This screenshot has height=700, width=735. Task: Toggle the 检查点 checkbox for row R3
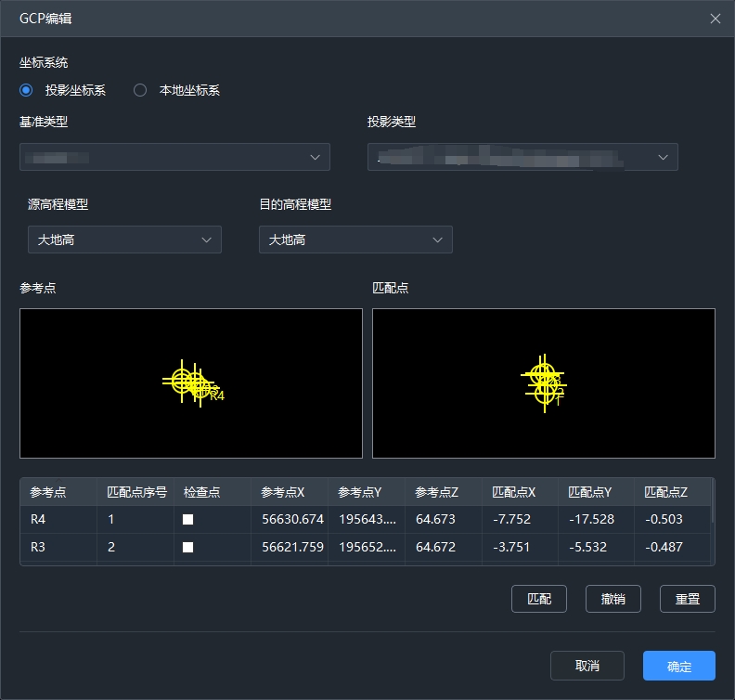coord(187,548)
